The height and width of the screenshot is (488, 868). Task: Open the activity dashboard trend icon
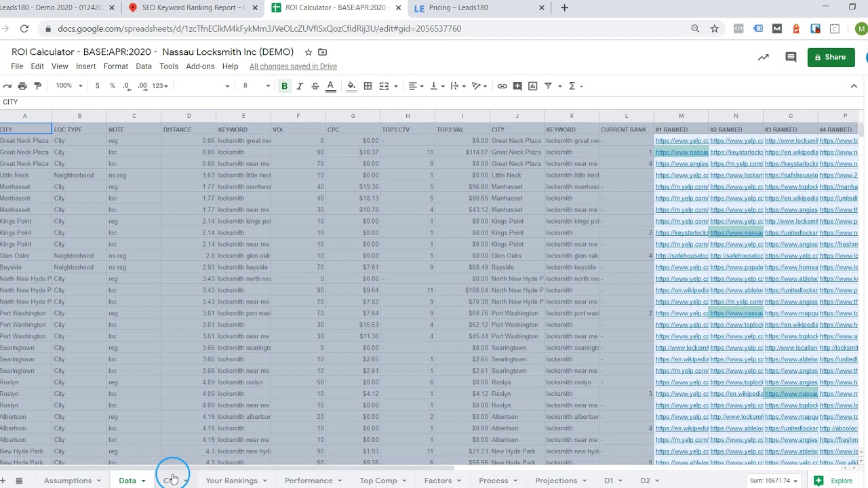764,58
